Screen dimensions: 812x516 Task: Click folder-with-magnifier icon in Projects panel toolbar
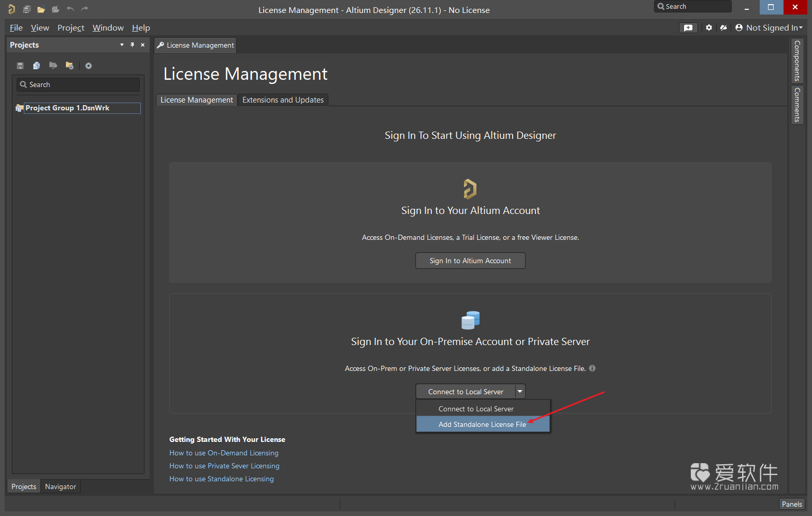[53, 65]
